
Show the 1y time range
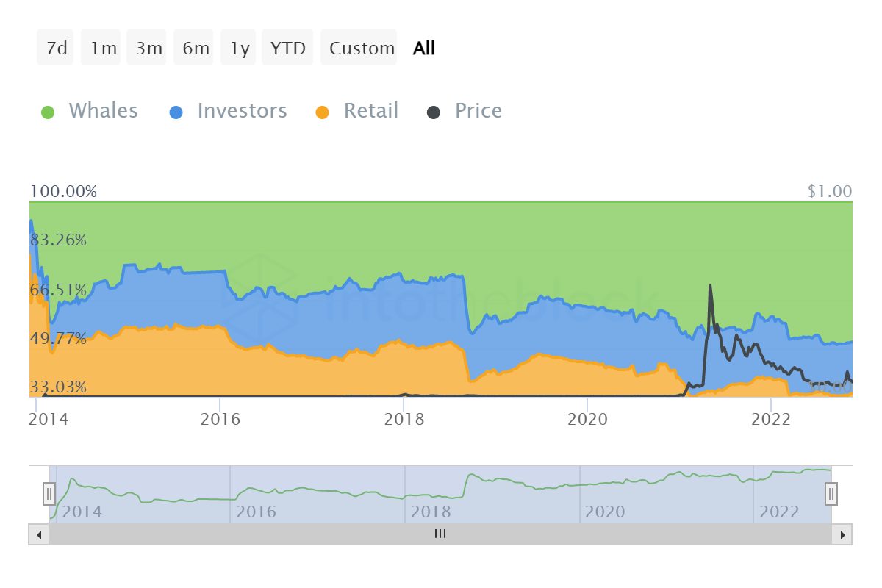[240, 49]
